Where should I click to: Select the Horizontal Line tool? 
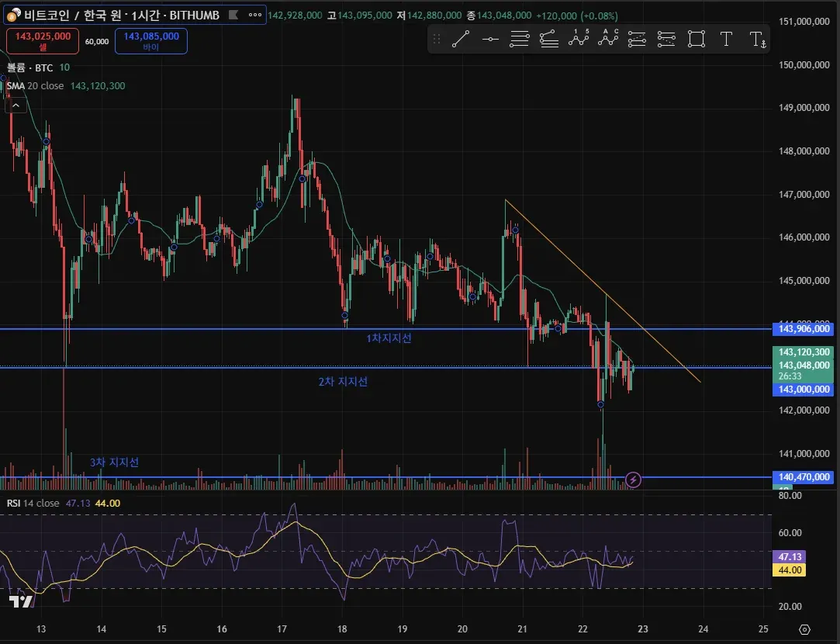490,39
